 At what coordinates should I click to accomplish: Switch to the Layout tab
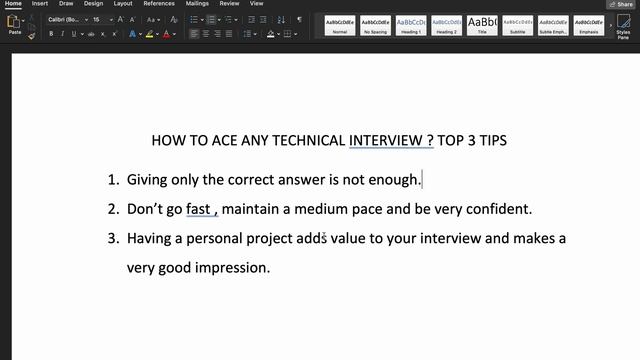coord(123,4)
